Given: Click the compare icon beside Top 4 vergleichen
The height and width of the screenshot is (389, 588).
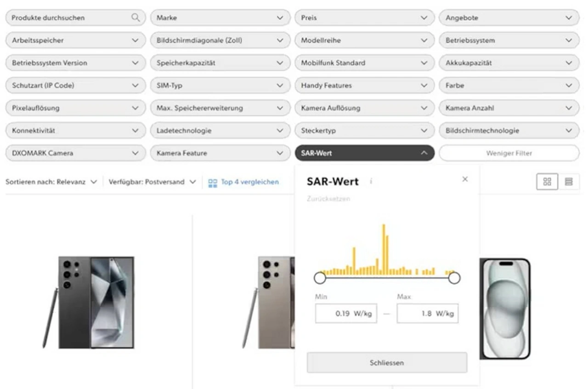Looking at the screenshot, I should pos(212,183).
